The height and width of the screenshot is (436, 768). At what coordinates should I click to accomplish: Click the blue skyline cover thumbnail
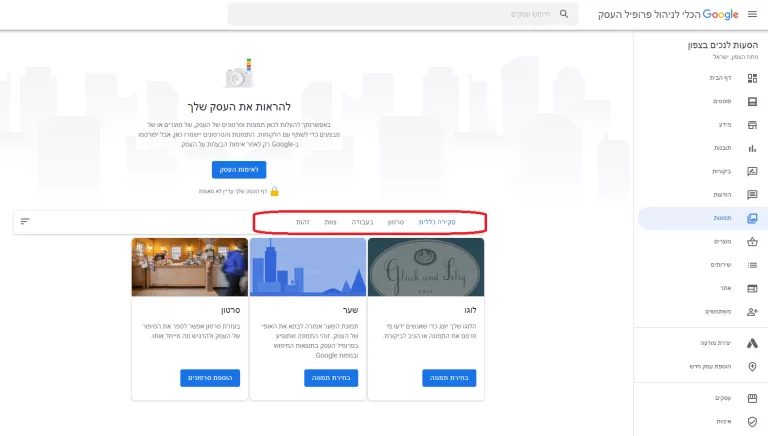click(x=308, y=267)
